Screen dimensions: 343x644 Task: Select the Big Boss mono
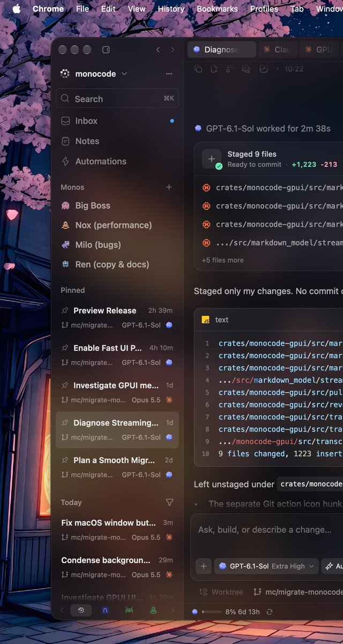click(x=117, y=206)
